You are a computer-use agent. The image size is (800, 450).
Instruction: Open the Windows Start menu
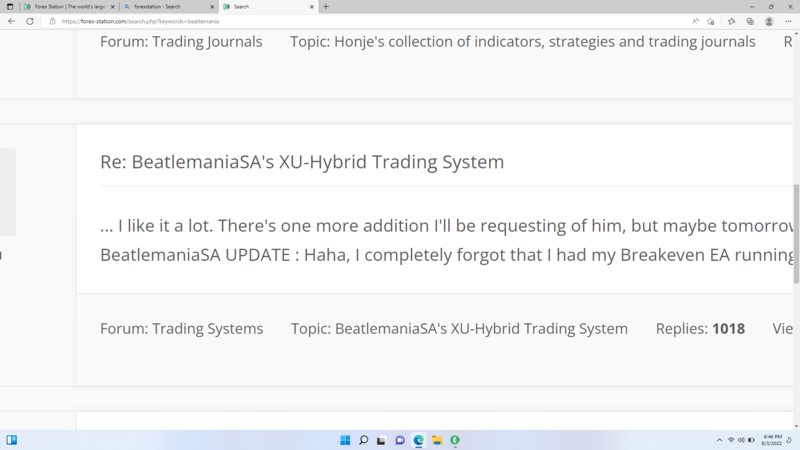[x=345, y=440]
